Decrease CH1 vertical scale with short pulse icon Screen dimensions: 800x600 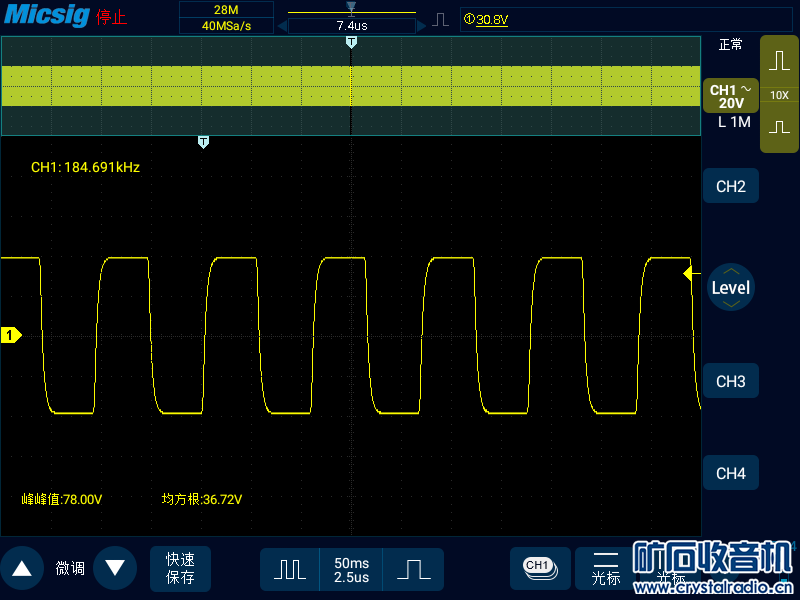(779, 128)
